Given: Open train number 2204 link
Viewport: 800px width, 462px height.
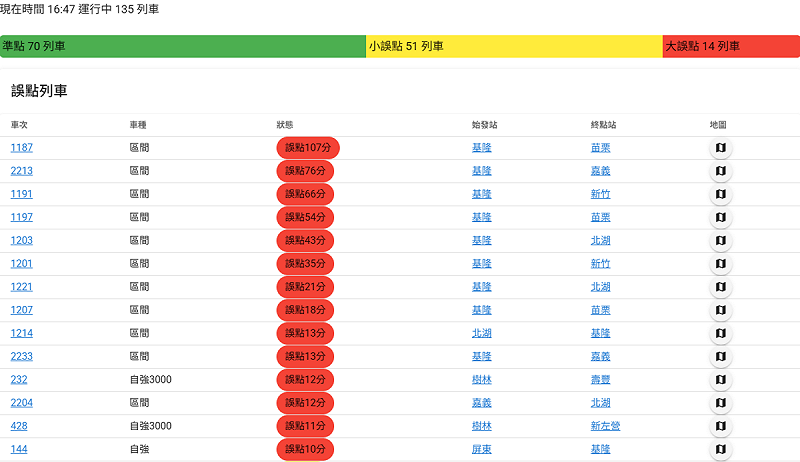Looking at the screenshot, I should point(21,403).
